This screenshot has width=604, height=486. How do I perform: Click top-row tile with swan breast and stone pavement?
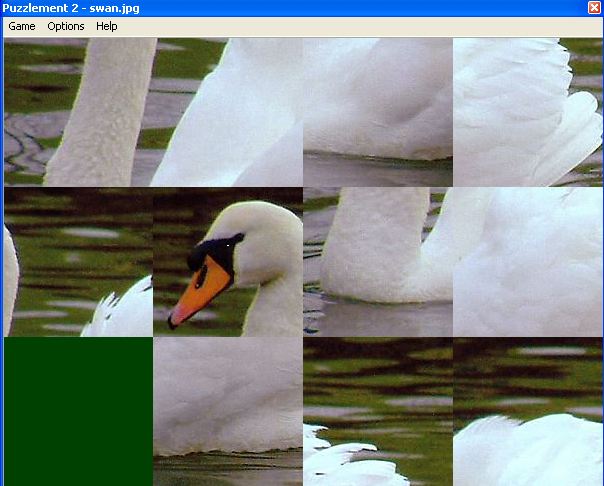click(x=228, y=112)
